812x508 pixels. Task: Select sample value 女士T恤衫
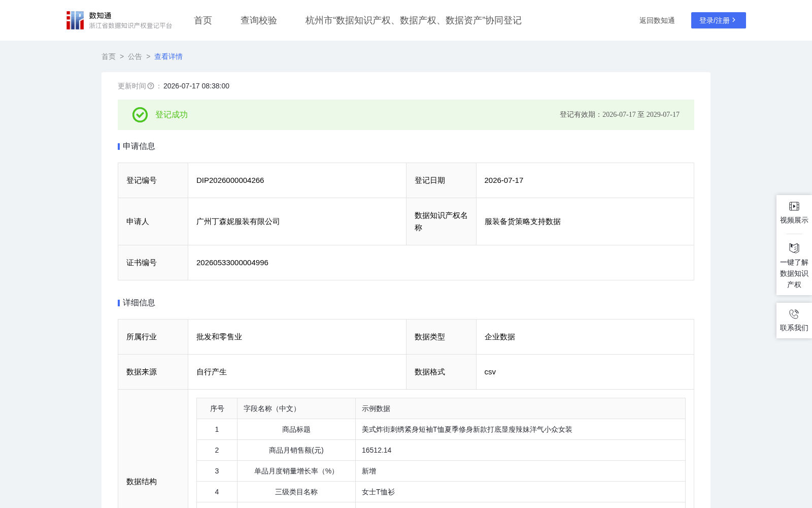[x=378, y=492]
